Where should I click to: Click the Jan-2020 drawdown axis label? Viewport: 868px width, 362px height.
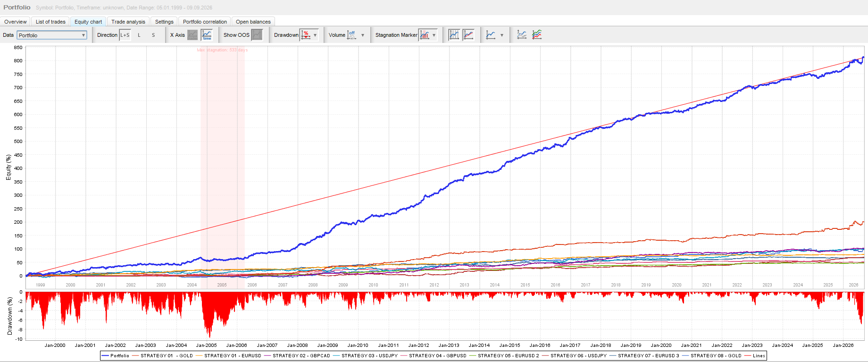click(661, 345)
